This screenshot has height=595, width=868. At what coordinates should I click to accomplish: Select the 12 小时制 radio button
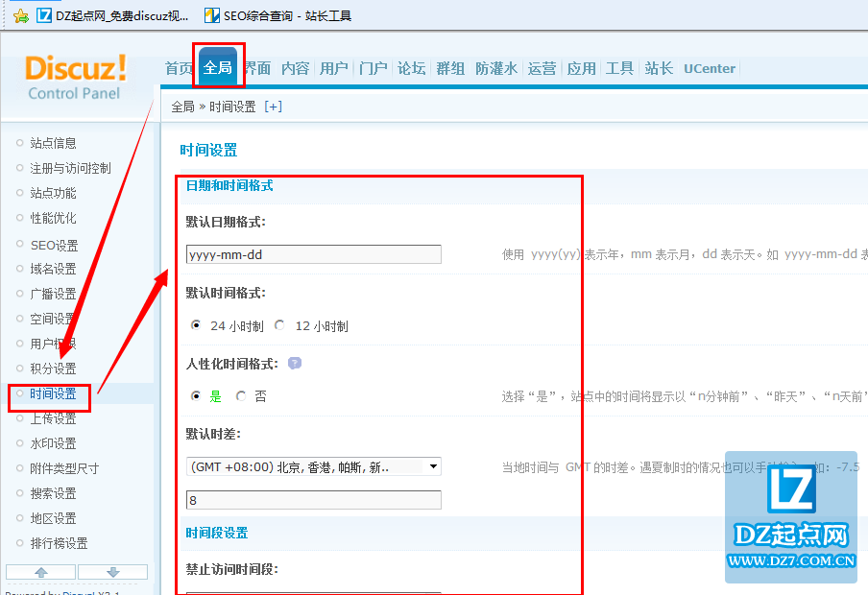[279, 325]
